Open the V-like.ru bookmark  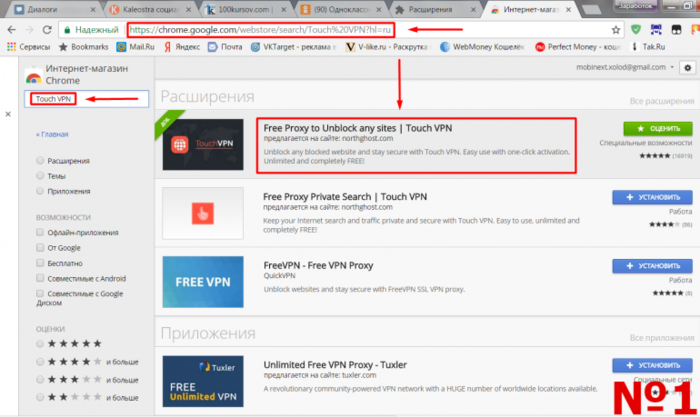[x=387, y=46]
